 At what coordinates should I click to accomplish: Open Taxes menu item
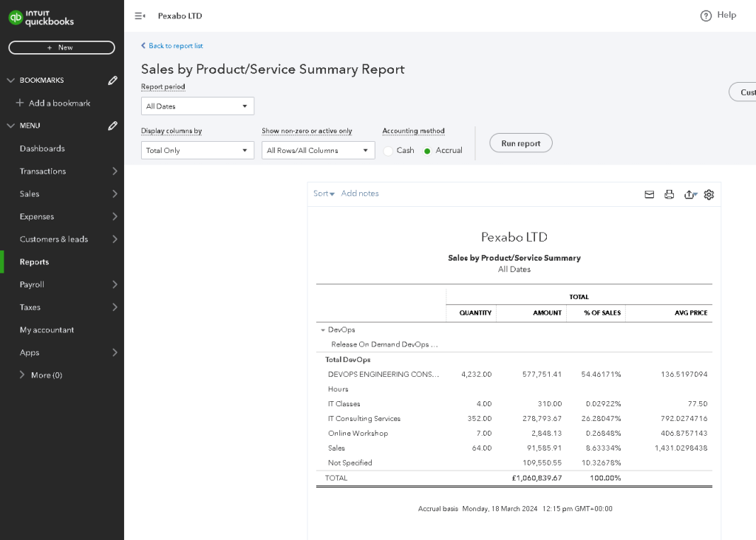[x=30, y=307]
